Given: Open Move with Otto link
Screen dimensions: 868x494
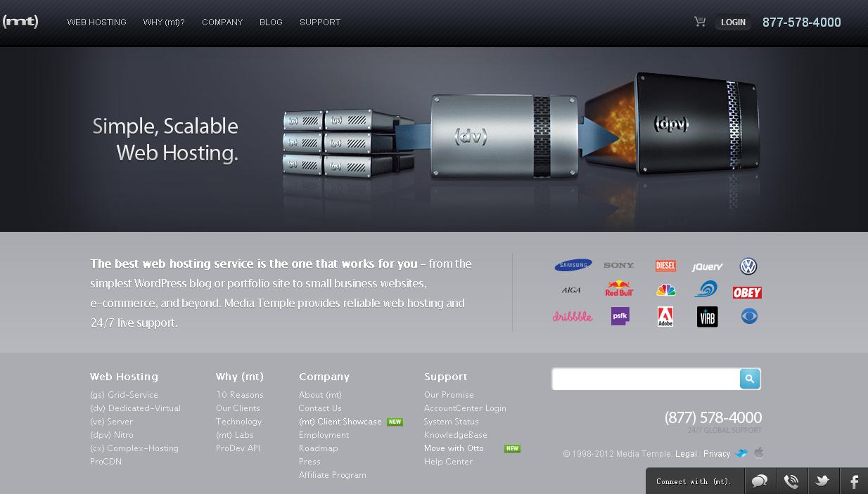Looking at the screenshot, I should click(x=454, y=448).
